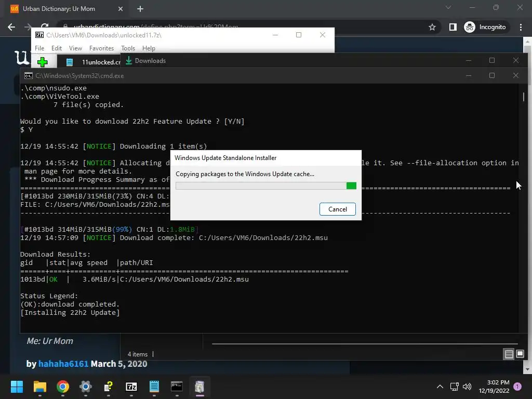Click the installer progress bar
The image size is (532, 399).
pos(265,185)
